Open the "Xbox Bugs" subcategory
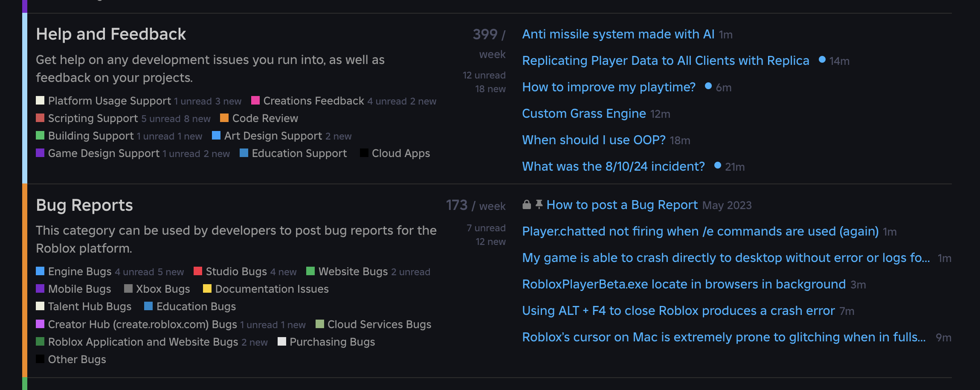Image resolution: width=980 pixels, height=390 pixels. [x=162, y=289]
